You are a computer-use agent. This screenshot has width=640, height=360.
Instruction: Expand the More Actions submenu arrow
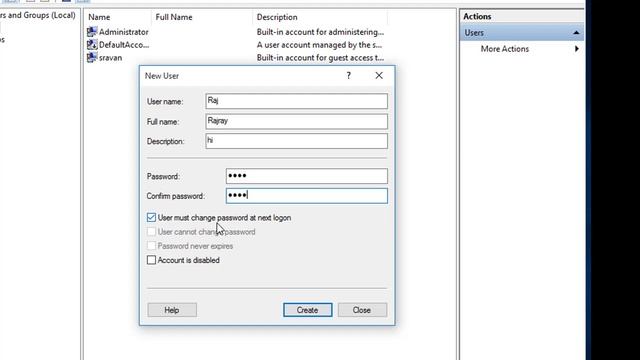point(576,49)
